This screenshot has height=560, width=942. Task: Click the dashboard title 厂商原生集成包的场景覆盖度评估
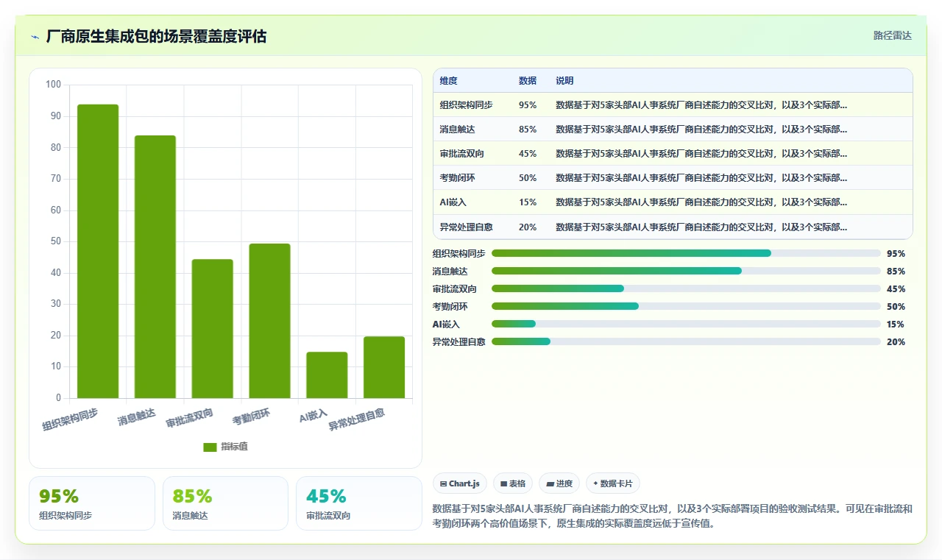click(156, 36)
